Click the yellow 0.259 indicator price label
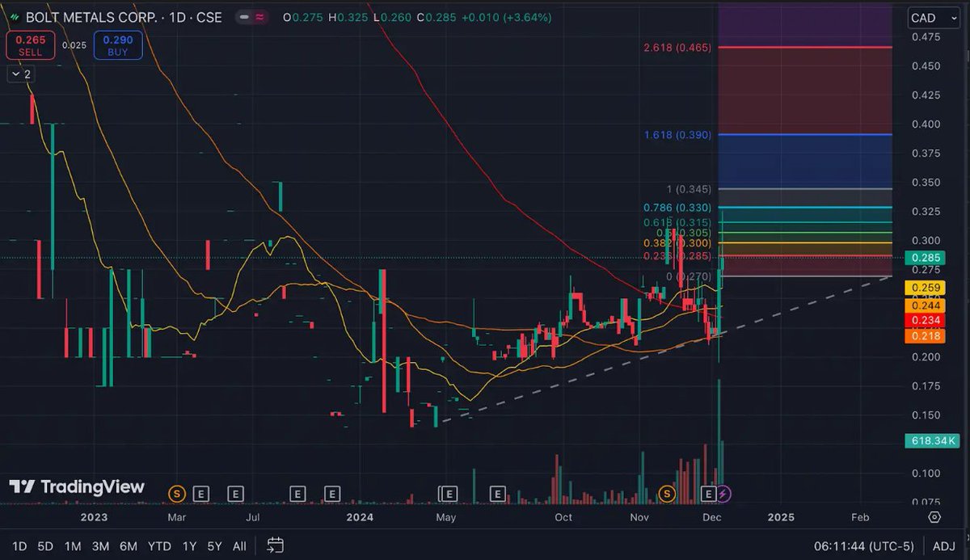 point(926,288)
